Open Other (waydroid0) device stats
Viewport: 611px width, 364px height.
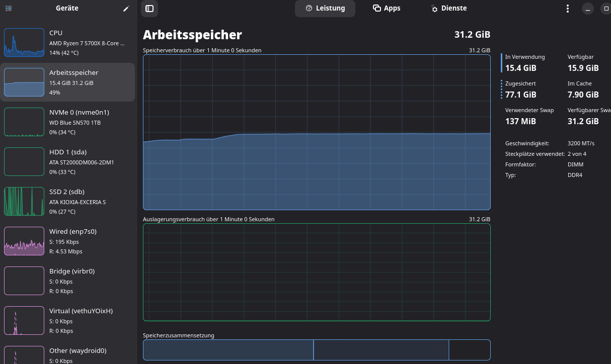coord(68,352)
